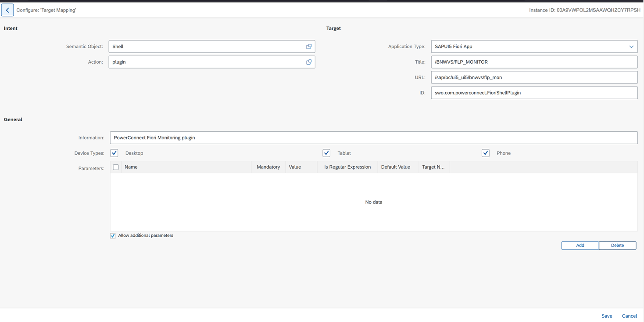644x322 pixels.
Task: Save the target mapping configuration
Action: [x=607, y=316]
